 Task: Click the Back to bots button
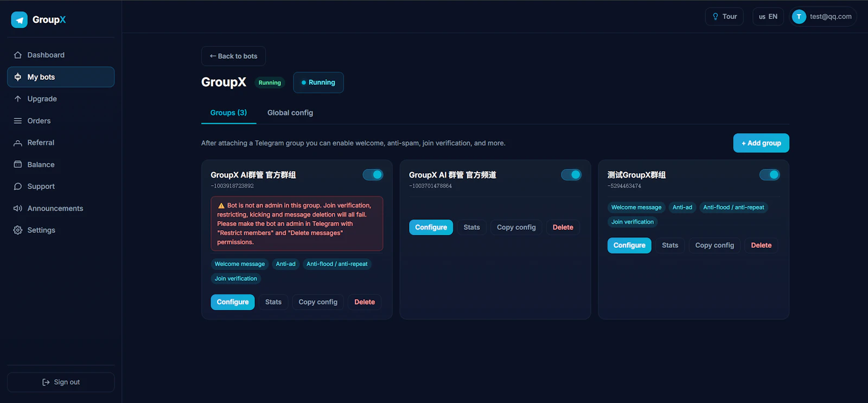point(233,56)
